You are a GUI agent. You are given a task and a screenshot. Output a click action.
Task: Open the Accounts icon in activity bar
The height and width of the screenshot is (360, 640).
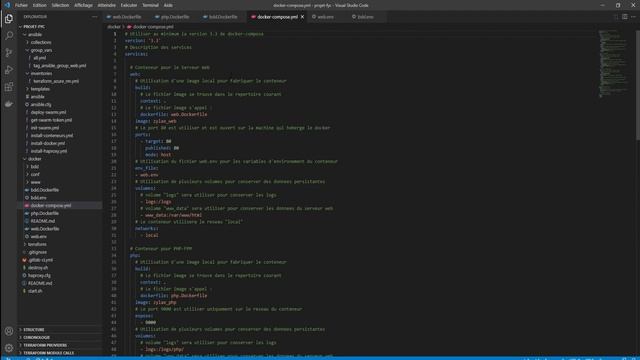(x=9, y=331)
